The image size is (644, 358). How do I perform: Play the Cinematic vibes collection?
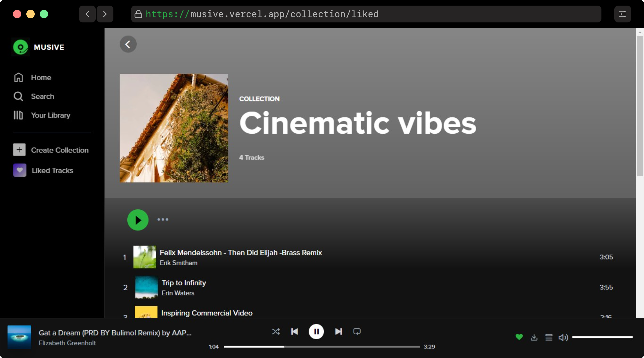pyautogui.click(x=138, y=220)
